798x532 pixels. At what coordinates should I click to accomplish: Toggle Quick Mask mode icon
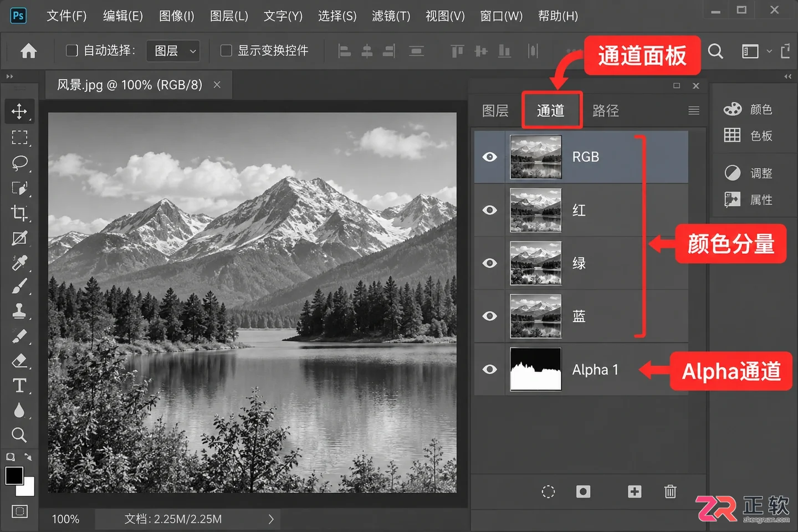(19, 511)
